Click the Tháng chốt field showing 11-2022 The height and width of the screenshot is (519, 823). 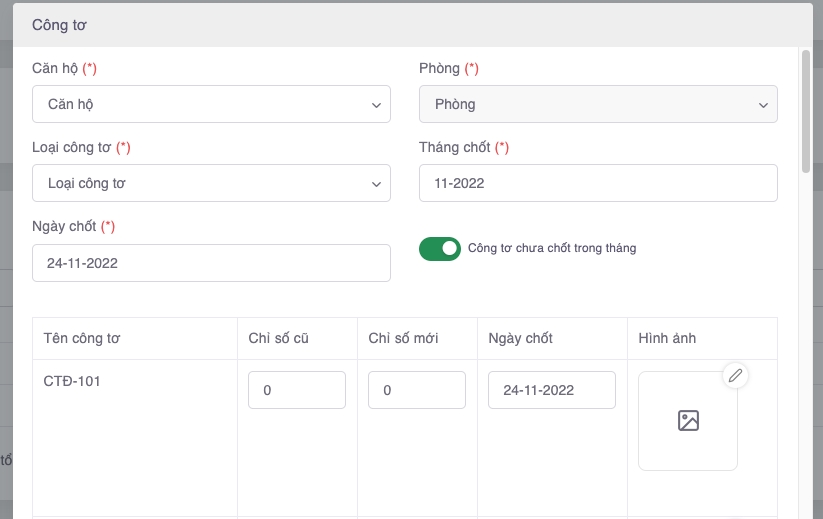coord(598,183)
